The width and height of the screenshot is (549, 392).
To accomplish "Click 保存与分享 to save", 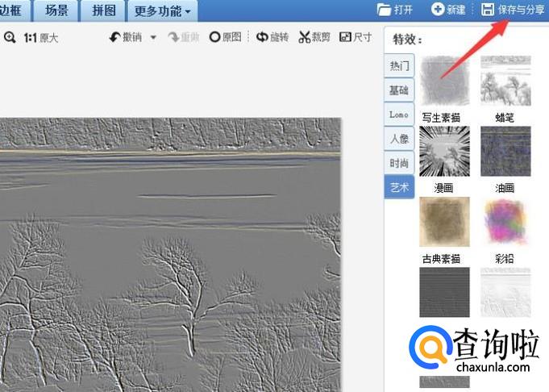I will tap(513, 10).
